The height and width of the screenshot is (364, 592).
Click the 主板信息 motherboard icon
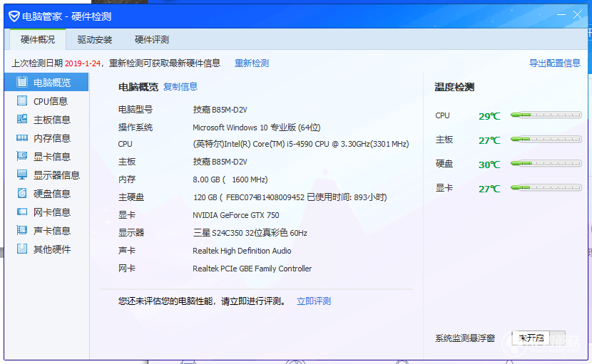pyautogui.click(x=22, y=119)
